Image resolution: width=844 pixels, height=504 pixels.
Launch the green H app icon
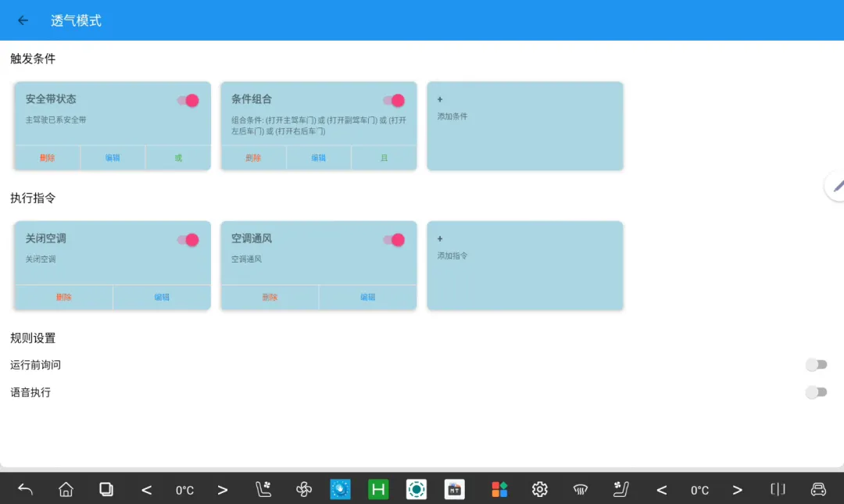tap(378, 489)
